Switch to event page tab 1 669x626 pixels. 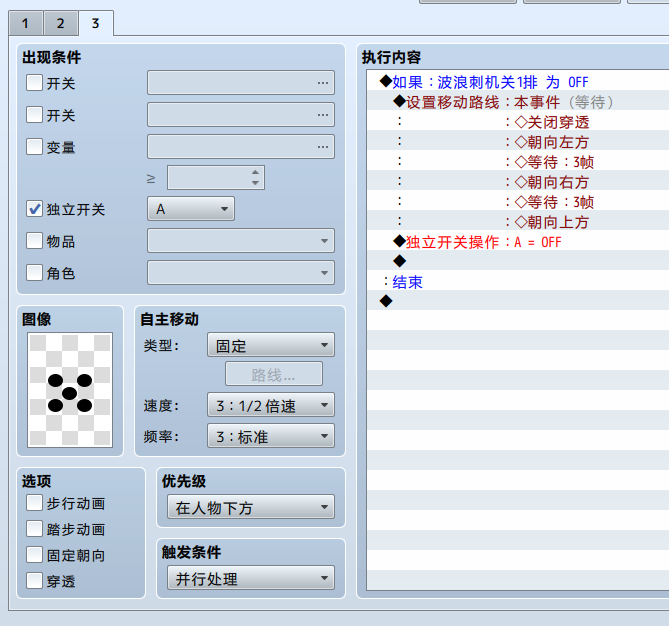tap(26, 23)
